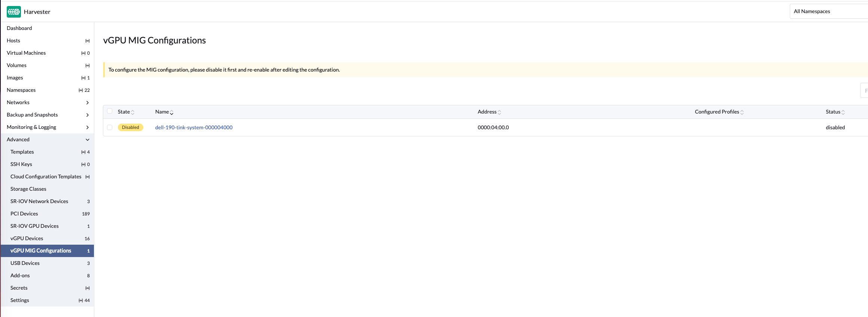The image size is (868, 317).
Task: Click the Disabled state badge
Action: 131,127
